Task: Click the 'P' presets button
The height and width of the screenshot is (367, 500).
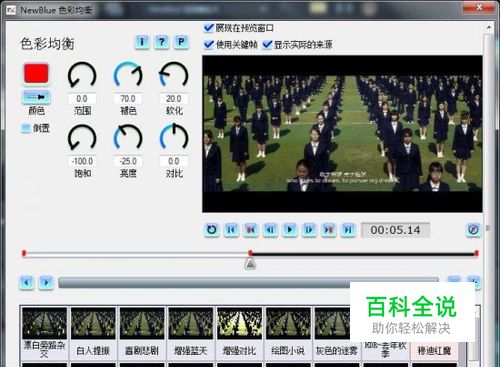Action: point(181,42)
